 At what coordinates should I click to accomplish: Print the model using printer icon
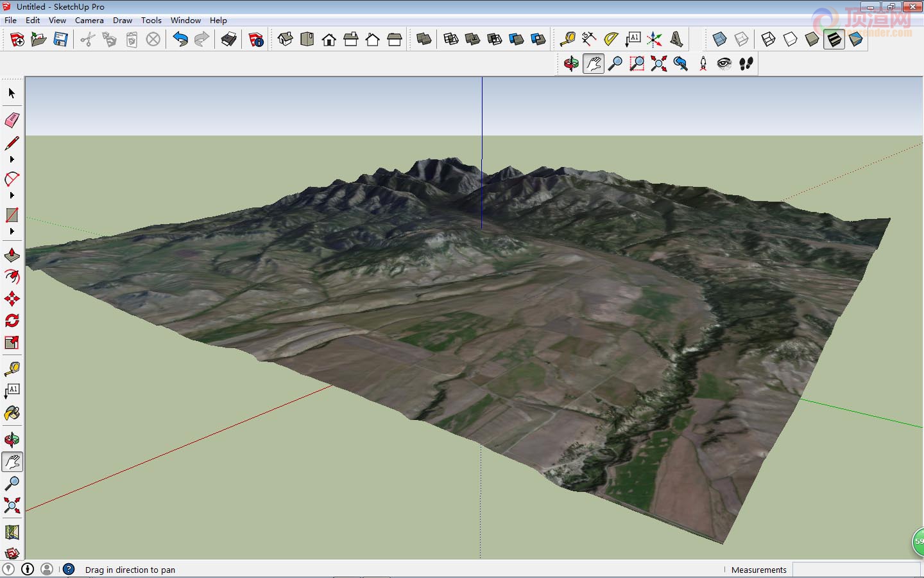point(228,40)
